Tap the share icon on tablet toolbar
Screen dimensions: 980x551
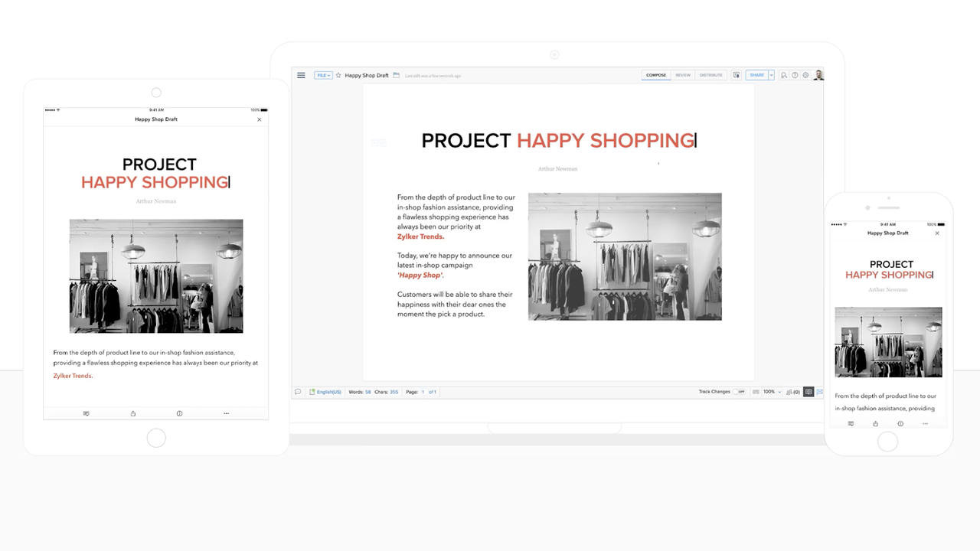click(133, 413)
